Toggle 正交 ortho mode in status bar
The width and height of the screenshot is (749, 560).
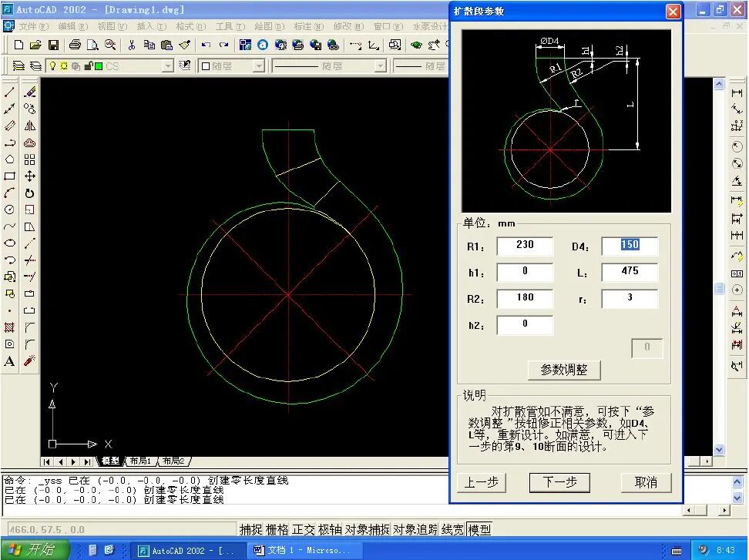point(304,529)
